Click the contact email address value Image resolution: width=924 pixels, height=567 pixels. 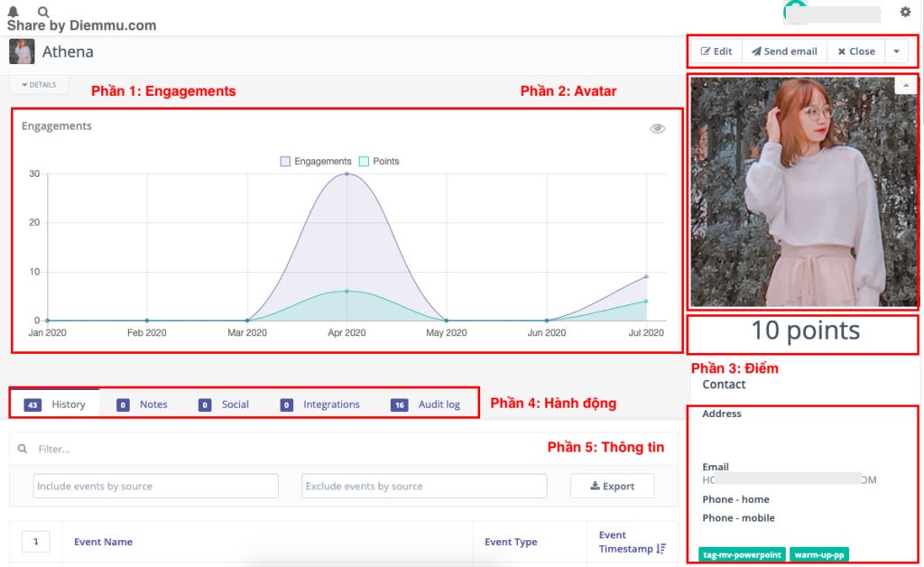789,479
